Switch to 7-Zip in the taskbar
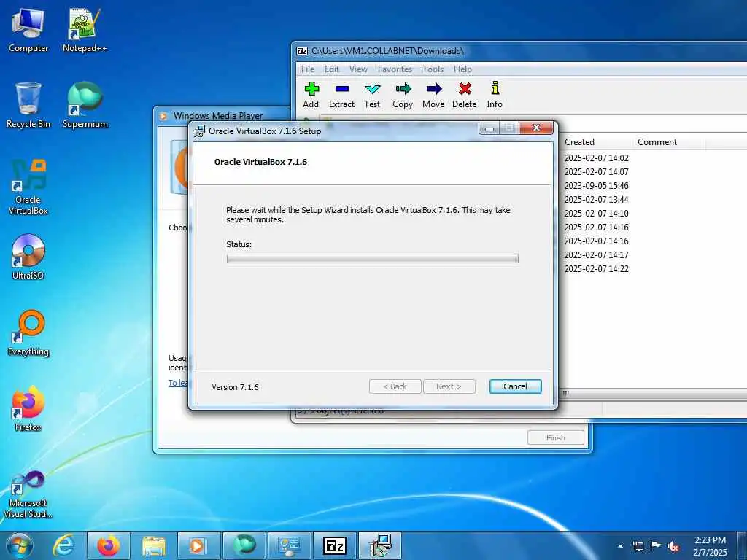Image resolution: width=747 pixels, height=560 pixels. tap(334, 545)
